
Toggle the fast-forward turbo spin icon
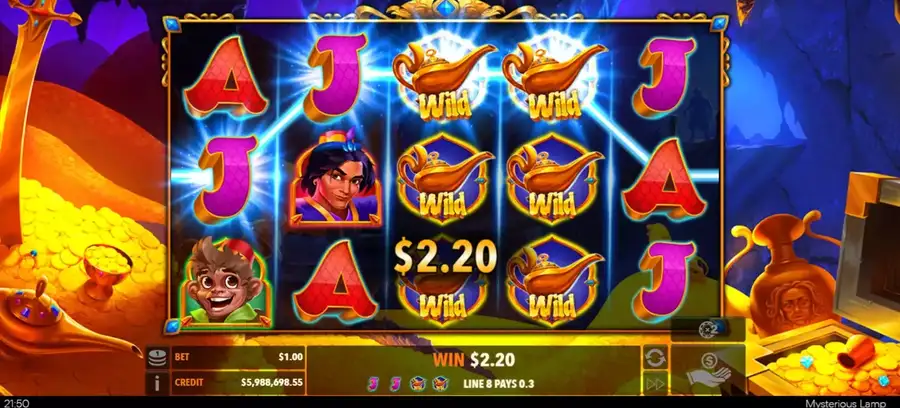tap(655, 383)
